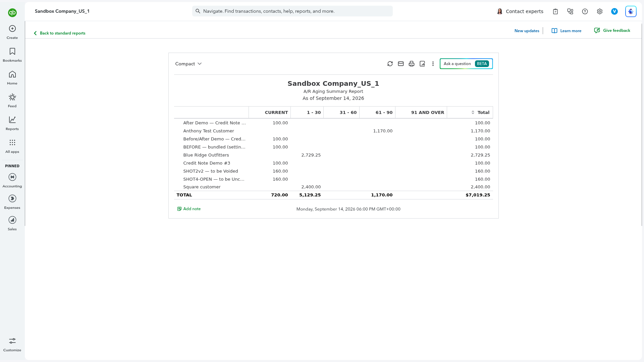Click the CURRENT column header
The image size is (644, 362).
pyautogui.click(x=276, y=113)
